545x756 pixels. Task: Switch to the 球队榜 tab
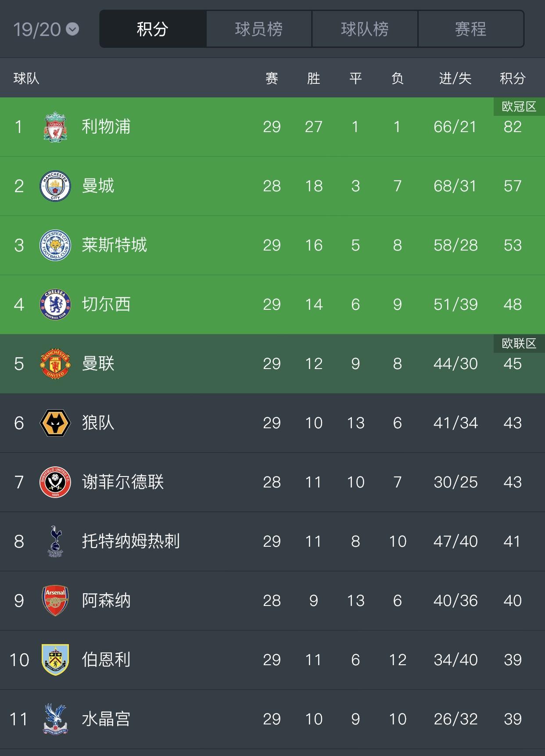pyautogui.click(x=365, y=29)
